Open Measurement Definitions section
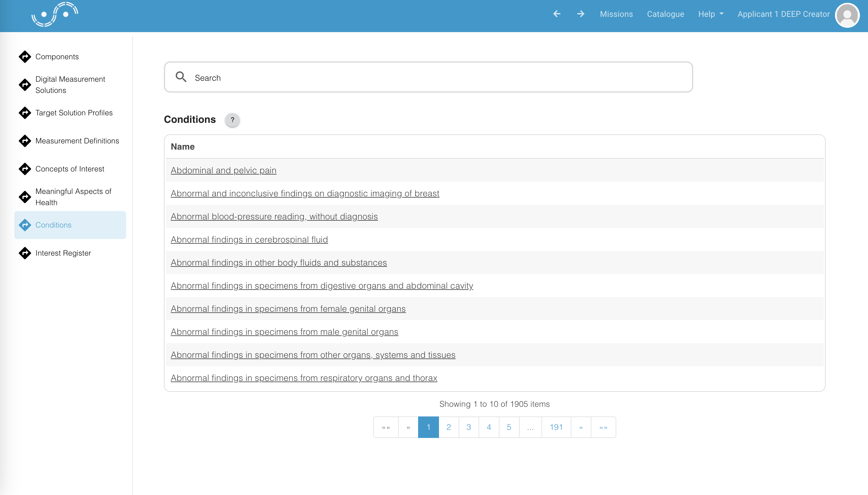The image size is (868, 495). point(77,141)
